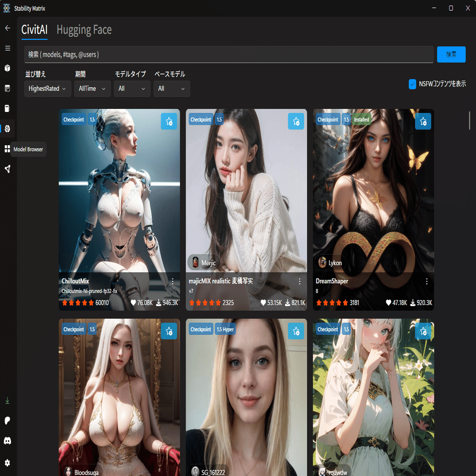
Task: Click the 60010 rating count
Action: click(x=102, y=303)
